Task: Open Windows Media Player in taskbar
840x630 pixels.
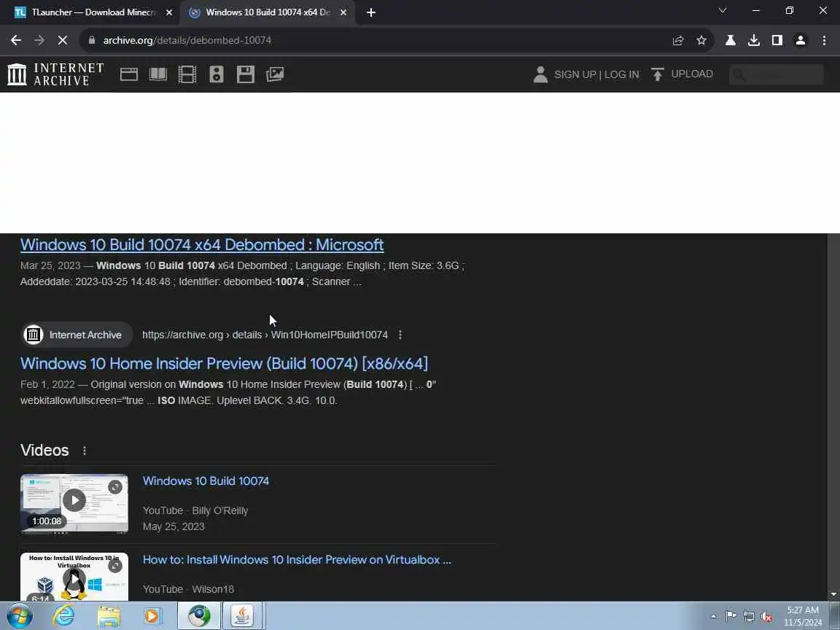Action: pos(152,615)
